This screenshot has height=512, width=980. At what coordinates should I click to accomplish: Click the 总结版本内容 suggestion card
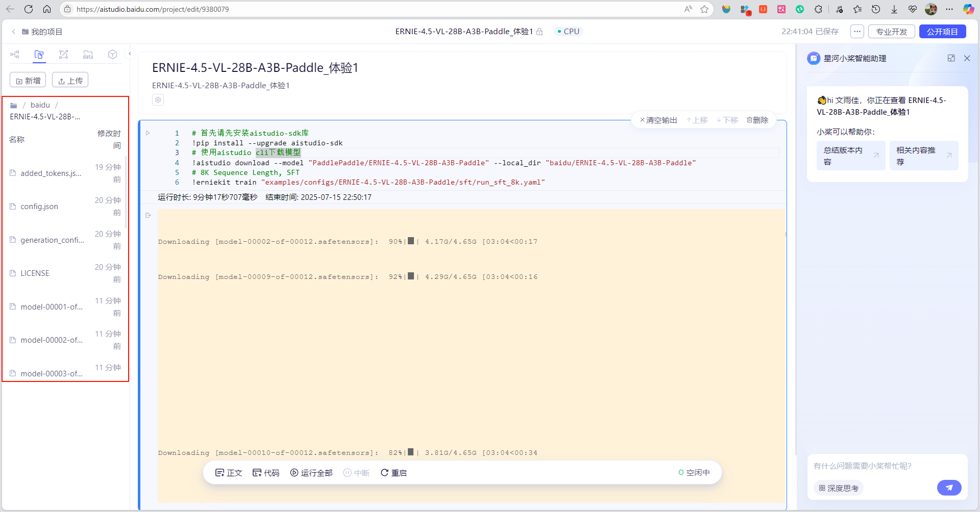point(851,156)
